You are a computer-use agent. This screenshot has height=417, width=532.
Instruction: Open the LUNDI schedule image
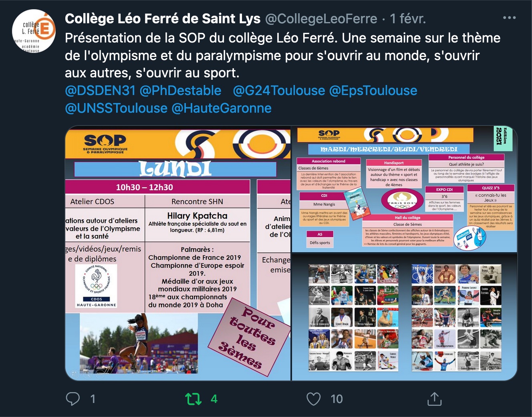point(178,253)
